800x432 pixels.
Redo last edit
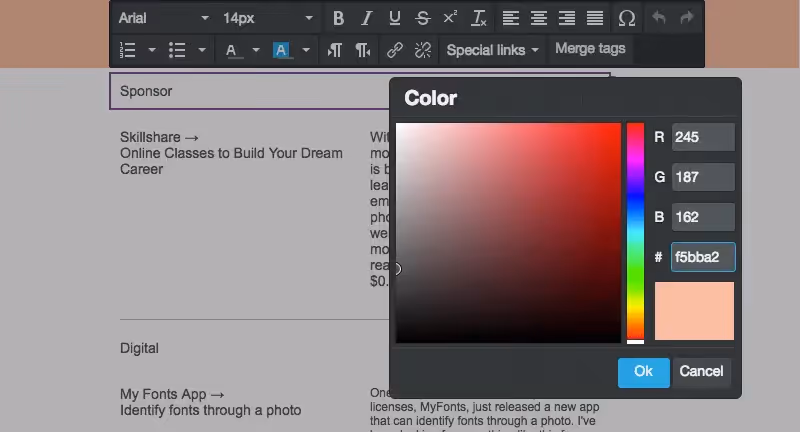687,18
